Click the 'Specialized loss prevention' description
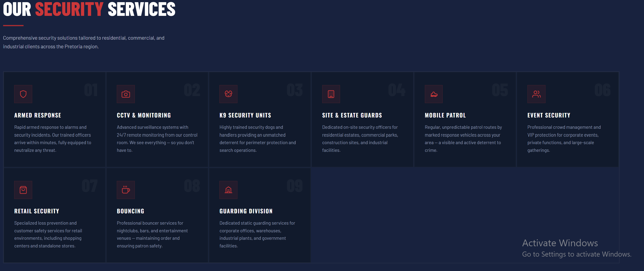 (x=48, y=234)
